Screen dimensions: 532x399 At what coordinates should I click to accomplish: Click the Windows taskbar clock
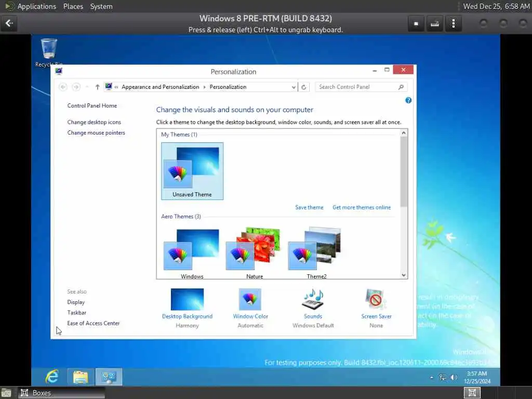pos(477,377)
